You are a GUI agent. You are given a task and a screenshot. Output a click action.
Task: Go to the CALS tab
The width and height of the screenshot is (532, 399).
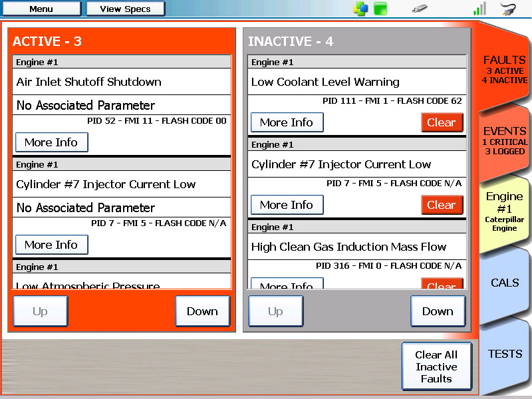tap(504, 283)
